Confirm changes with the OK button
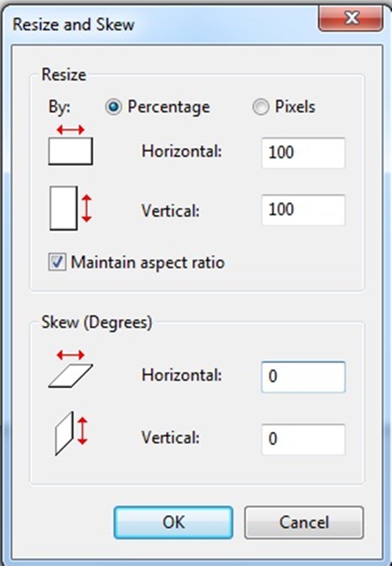Screen dimensions: 392x566 [173, 522]
